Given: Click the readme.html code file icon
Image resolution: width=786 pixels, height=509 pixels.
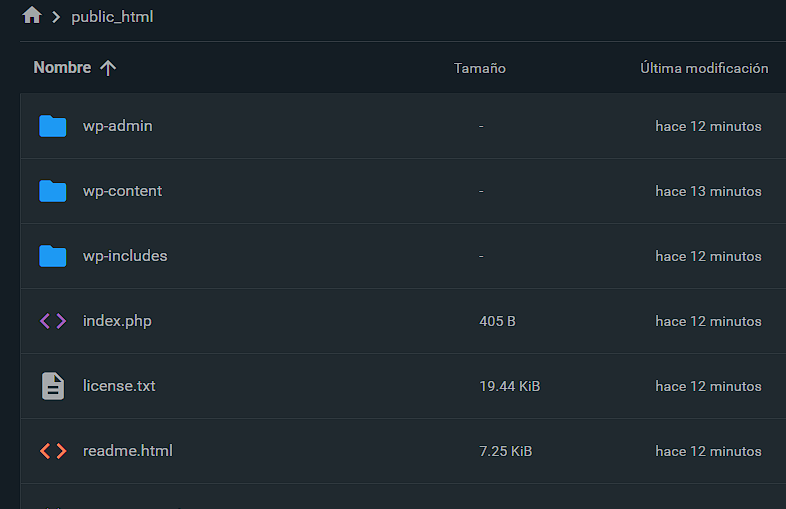Looking at the screenshot, I should click(x=53, y=451).
